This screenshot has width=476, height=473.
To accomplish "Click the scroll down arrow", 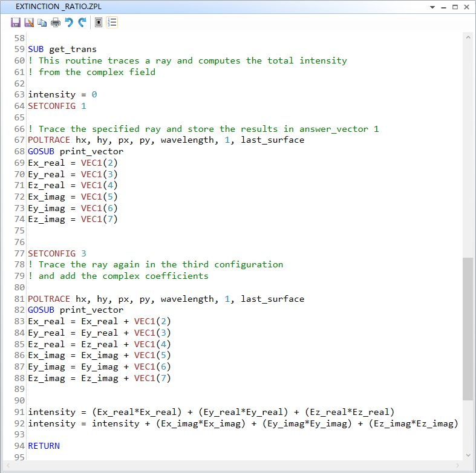I will pyautogui.click(x=468, y=455).
